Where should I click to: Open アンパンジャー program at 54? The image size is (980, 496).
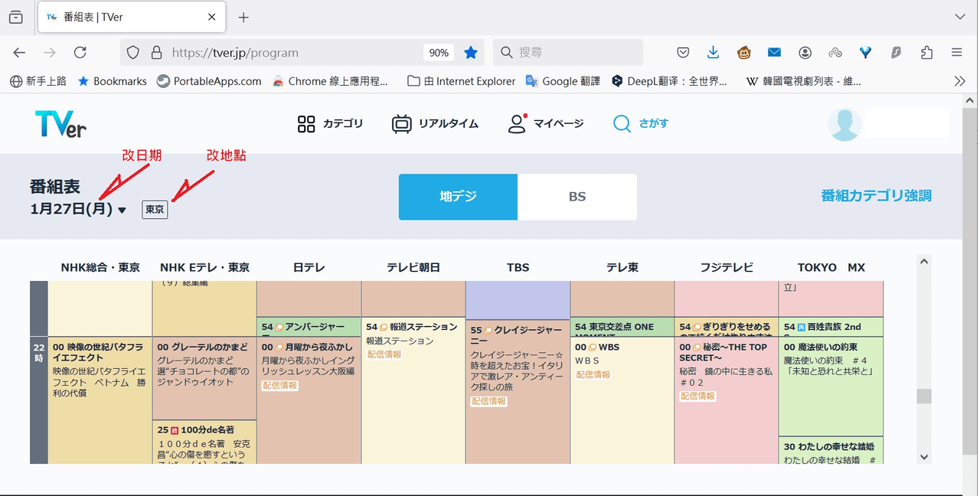pyautogui.click(x=309, y=327)
